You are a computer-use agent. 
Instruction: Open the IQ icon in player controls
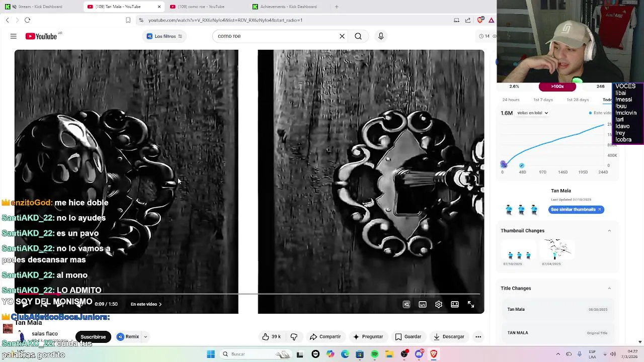tap(407, 304)
